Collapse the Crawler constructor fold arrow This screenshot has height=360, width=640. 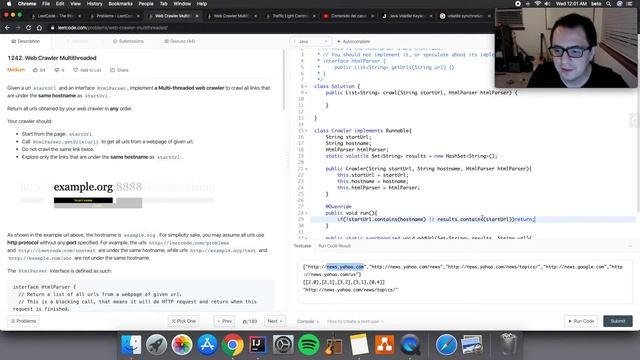coord(307,169)
